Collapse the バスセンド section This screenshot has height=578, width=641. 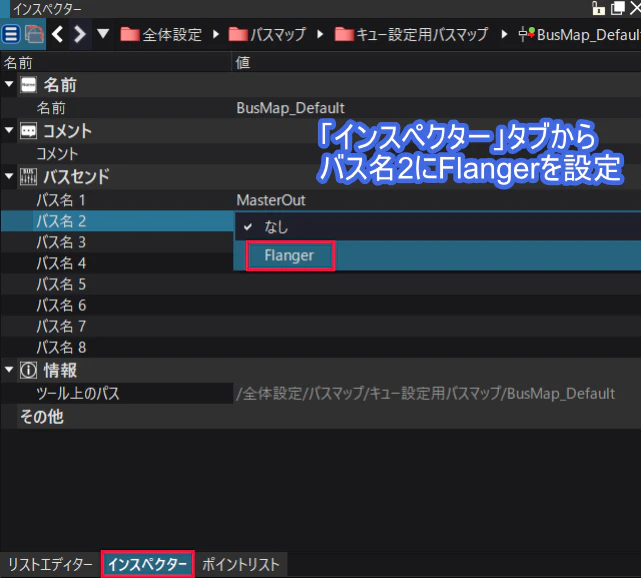click(x=9, y=176)
